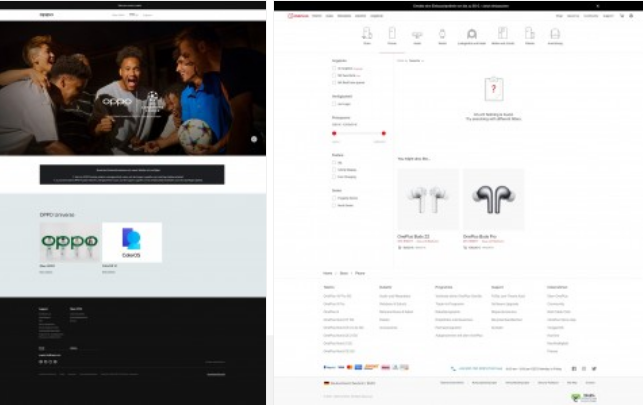Screen dimensions: 643x405
Task: Open the language selector in OPPO header
Action: tap(133, 15)
